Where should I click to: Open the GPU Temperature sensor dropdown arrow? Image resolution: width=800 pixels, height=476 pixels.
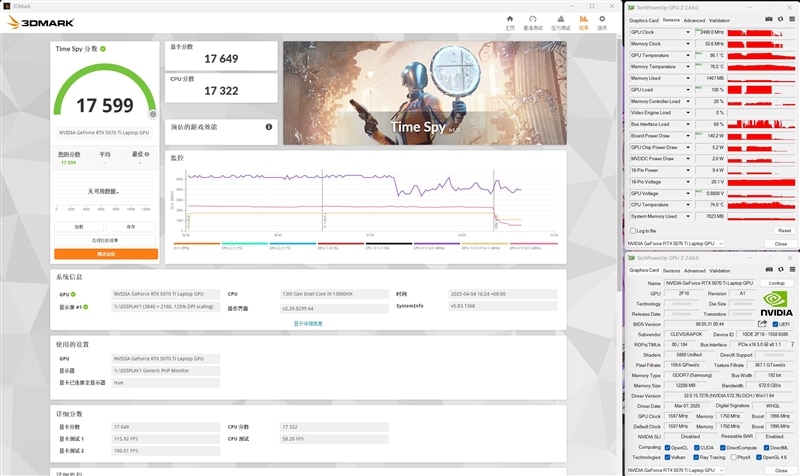[688, 55]
